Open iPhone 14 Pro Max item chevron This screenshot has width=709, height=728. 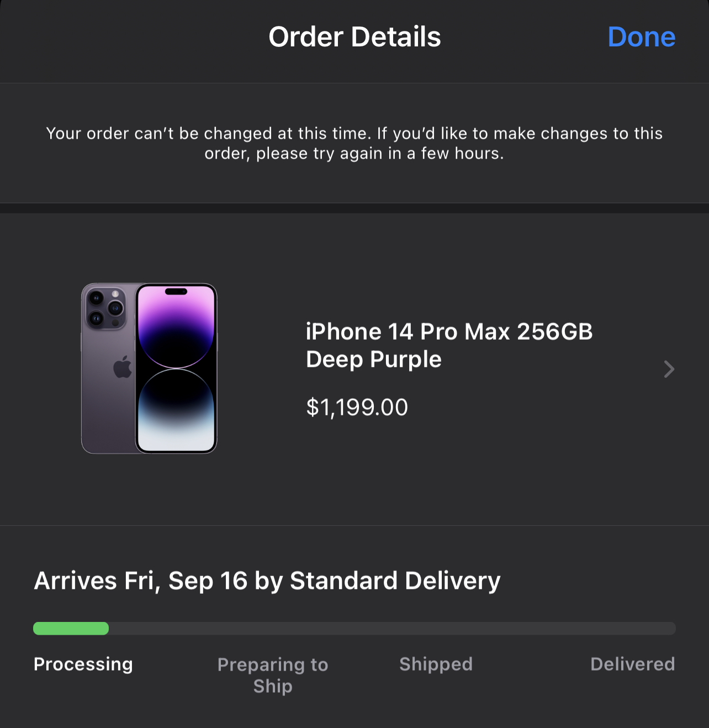[669, 369]
